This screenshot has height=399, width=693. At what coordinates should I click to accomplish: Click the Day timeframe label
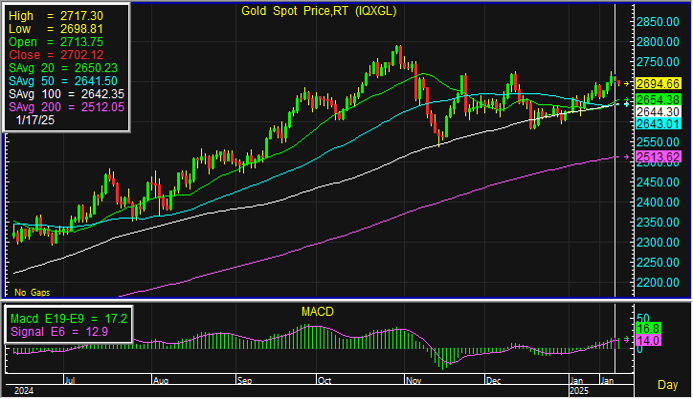tap(667, 385)
